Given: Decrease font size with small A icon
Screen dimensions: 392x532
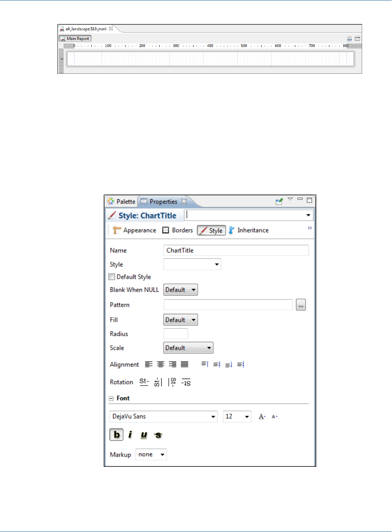Looking at the screenshot, I should (274, 417).
